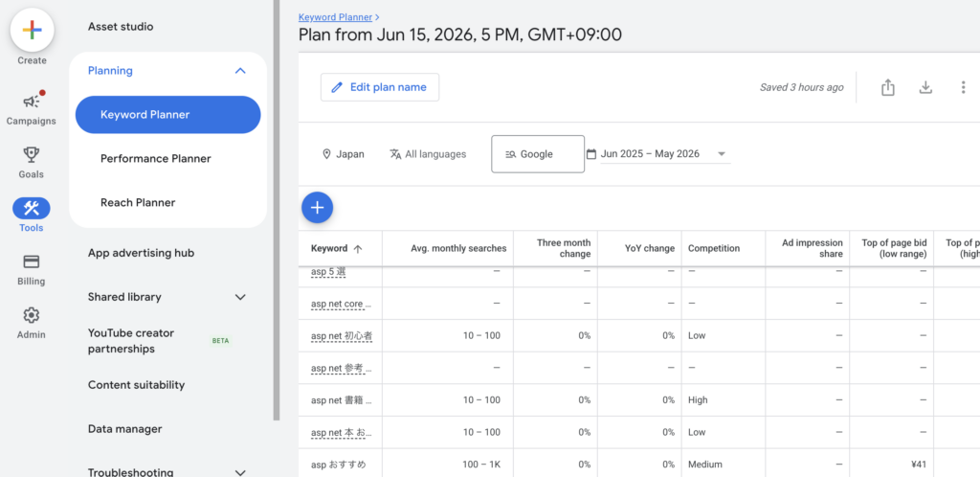Click the BETA badge
Screen dimensions: 980x477
click(x=221, y=341)
